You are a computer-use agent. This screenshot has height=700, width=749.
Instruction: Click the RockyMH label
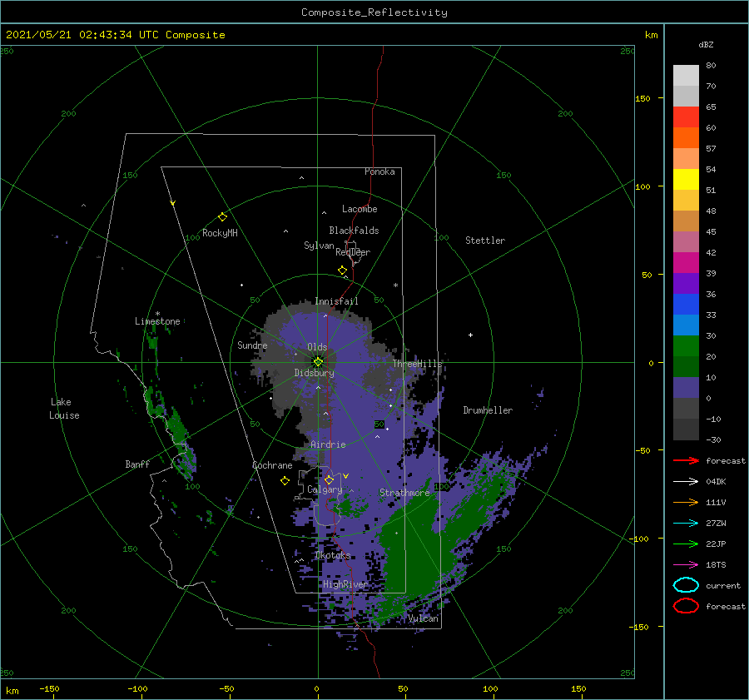coord(220,233)
